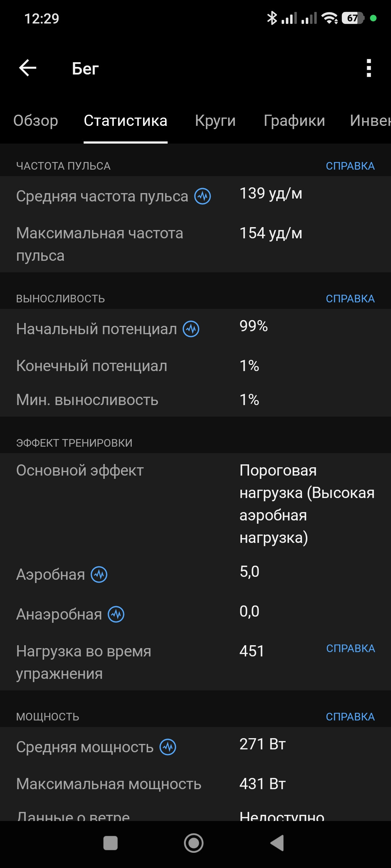Tap Android recent apps square button
391x868 pixels.
[110, 843]
